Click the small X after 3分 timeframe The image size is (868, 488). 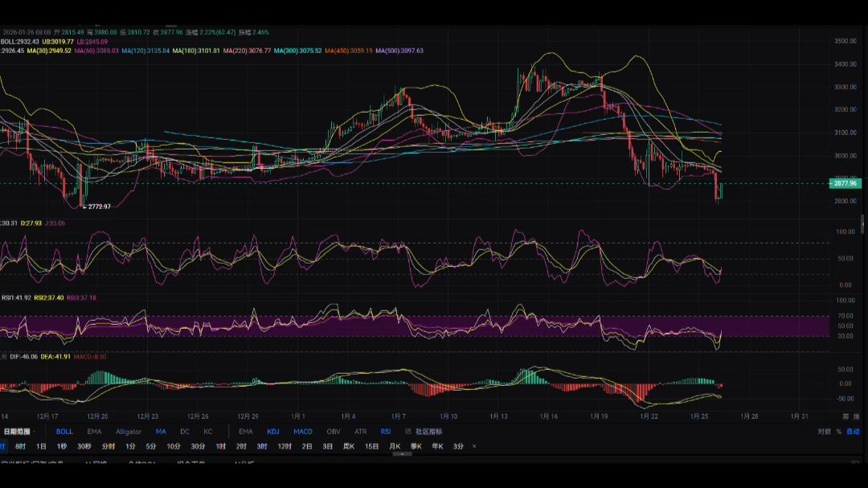pos(474,446)
